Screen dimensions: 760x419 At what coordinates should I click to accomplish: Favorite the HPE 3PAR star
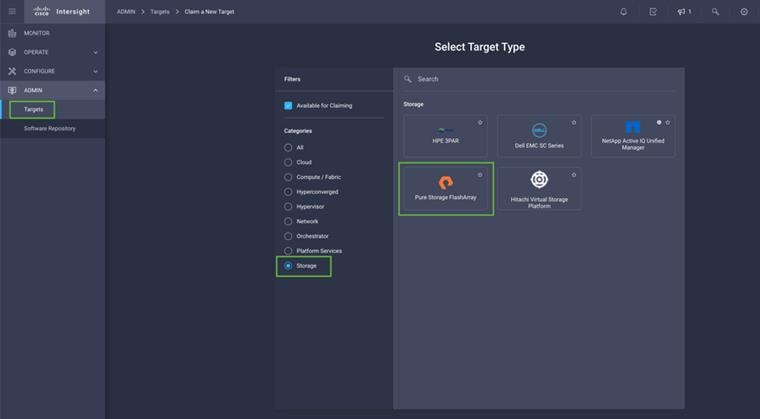coord(480,123)
